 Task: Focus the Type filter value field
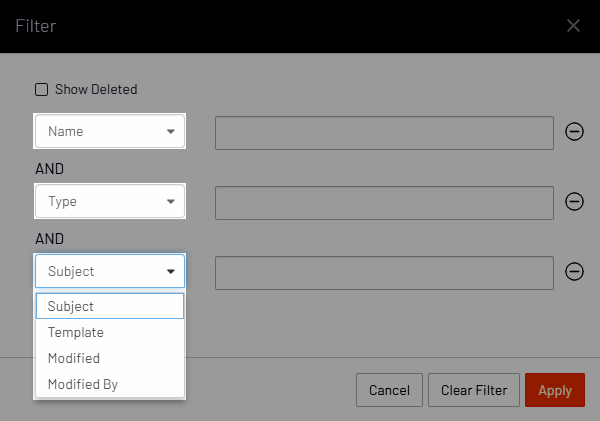click(384, 202)
